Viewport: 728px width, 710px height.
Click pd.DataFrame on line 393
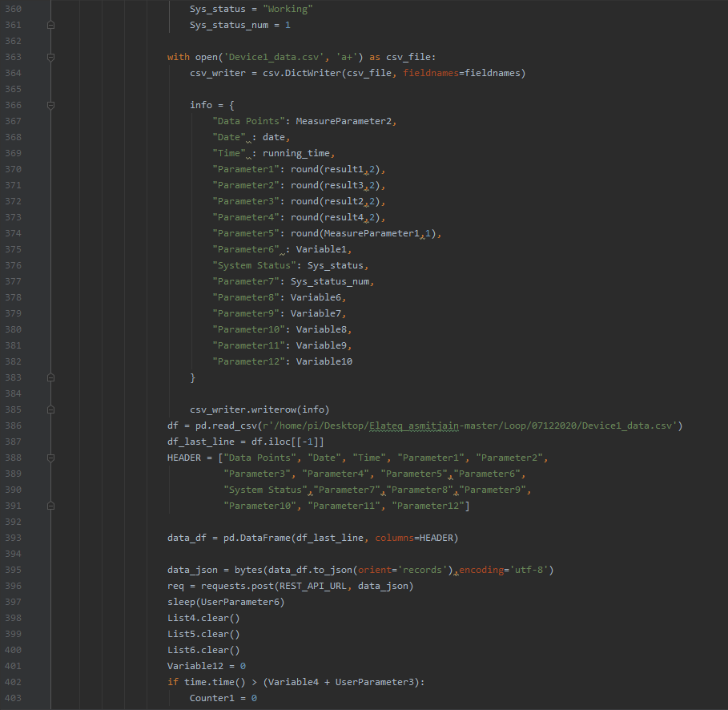point(257,538)
